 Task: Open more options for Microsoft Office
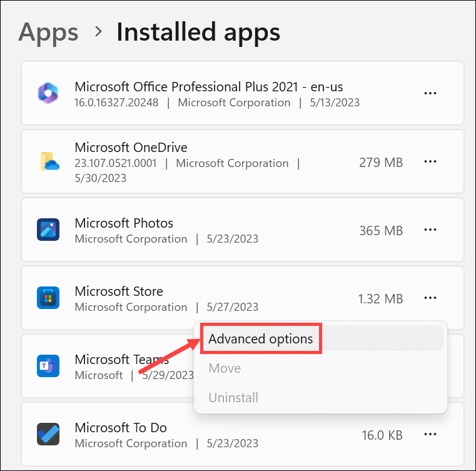pos(430,93)
